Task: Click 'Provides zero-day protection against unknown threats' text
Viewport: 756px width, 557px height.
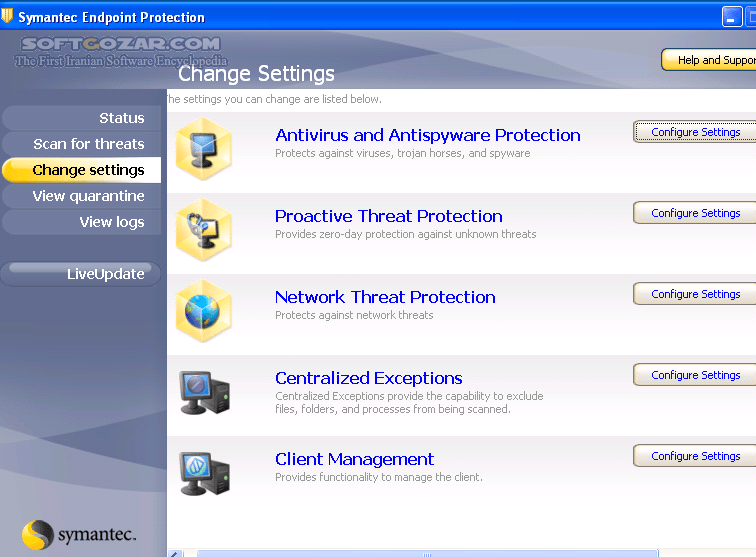Action: 405,234
